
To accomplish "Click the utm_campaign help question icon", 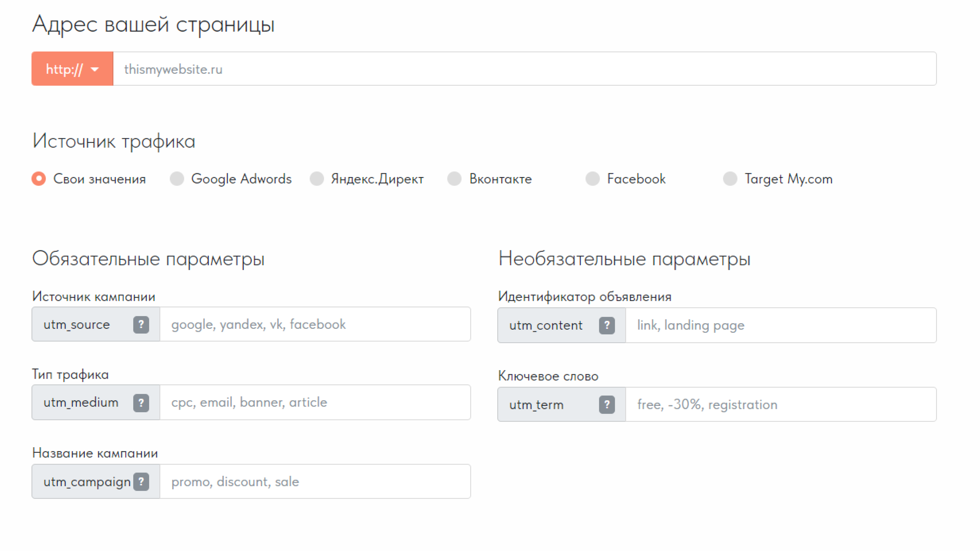I will point(141,481).
